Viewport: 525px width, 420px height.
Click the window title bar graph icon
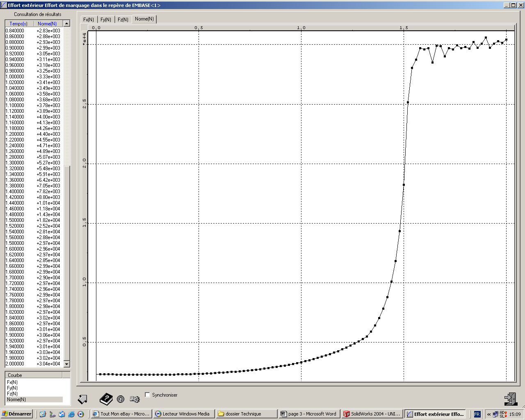4,5
